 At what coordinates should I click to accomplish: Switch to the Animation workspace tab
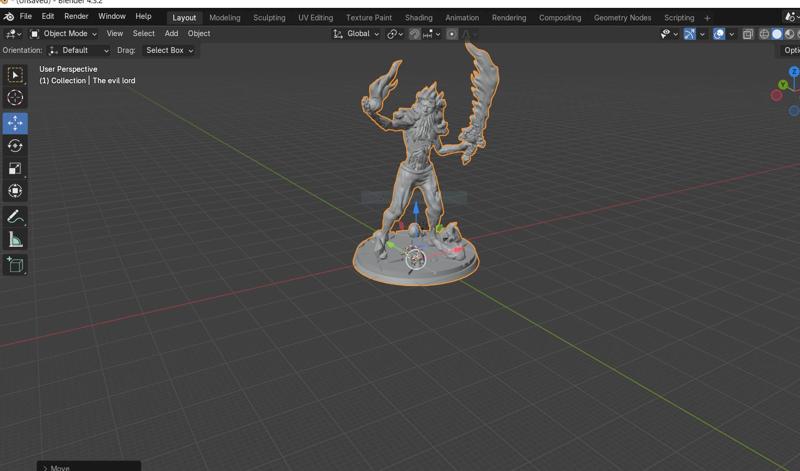[x=462, y=17]
